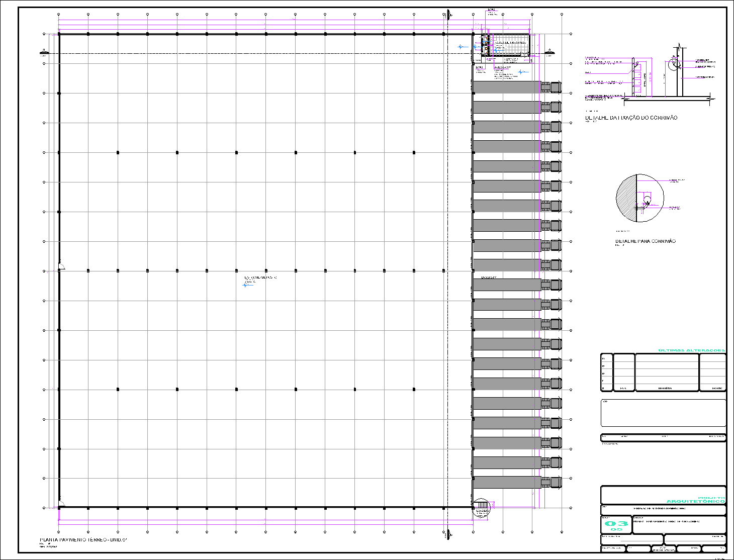
Task: Click the section cut arrow at top
Action: click(448, 14)
